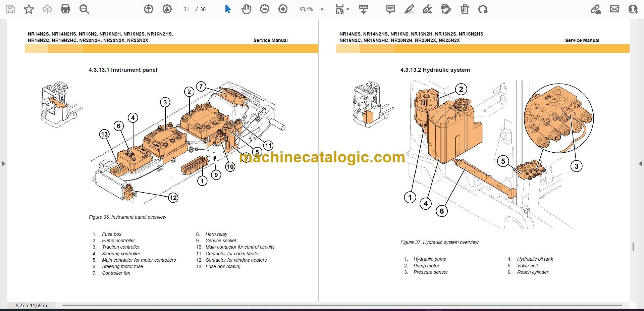
Task: Add a sticky note comment
Action: pyautogui.click(x=391, y=9)
